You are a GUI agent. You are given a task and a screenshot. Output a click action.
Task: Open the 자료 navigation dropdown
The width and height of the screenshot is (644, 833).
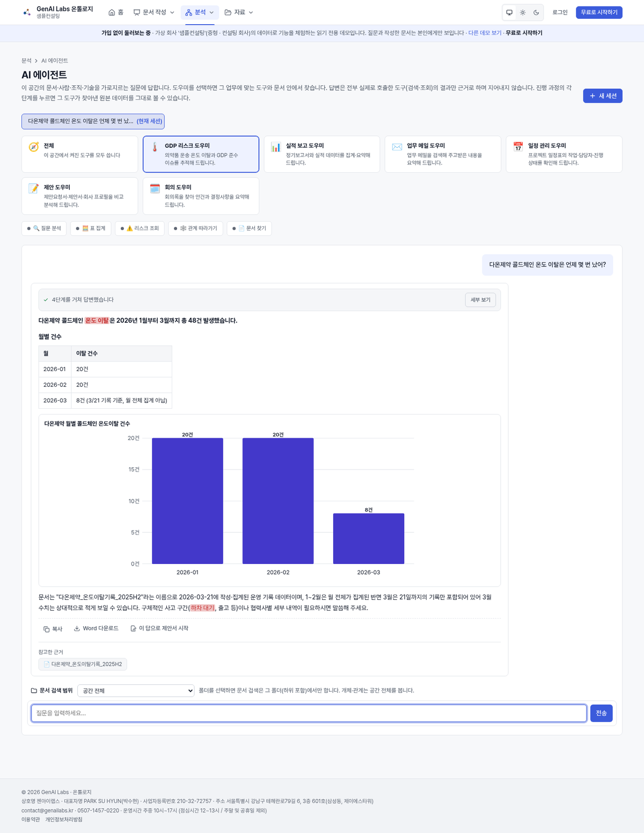(x=239, y=12)
